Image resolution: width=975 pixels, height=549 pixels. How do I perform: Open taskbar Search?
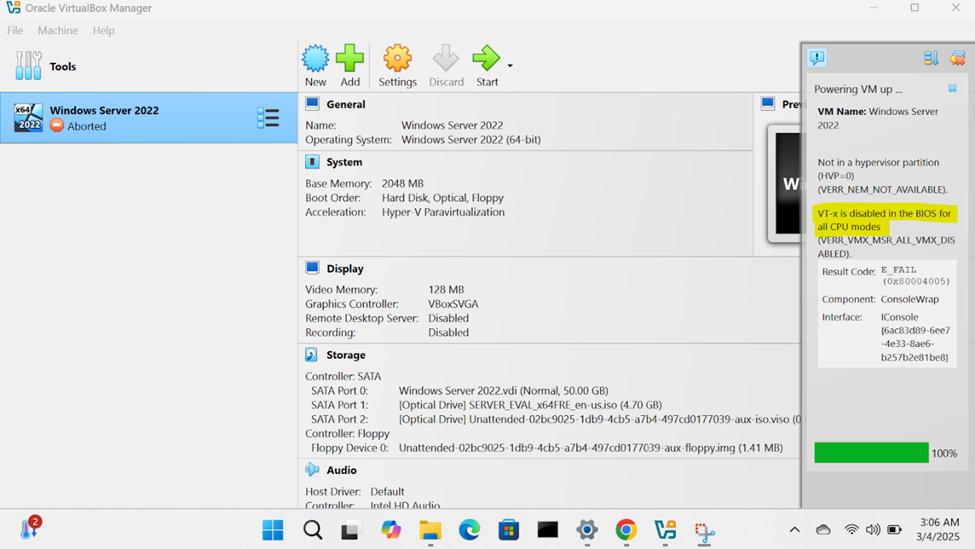[x=313, y=530]
